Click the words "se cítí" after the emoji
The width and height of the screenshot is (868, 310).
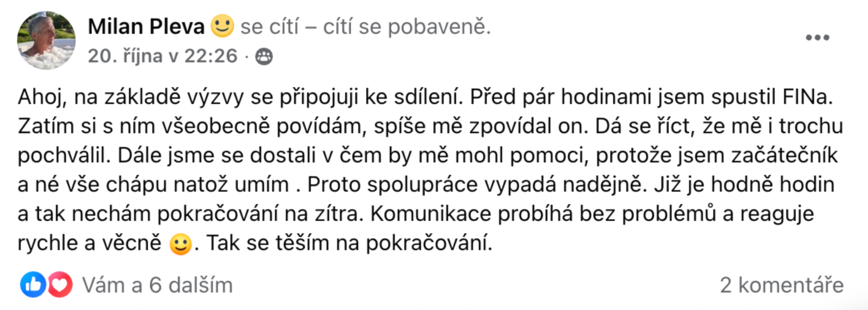[269, 27]
